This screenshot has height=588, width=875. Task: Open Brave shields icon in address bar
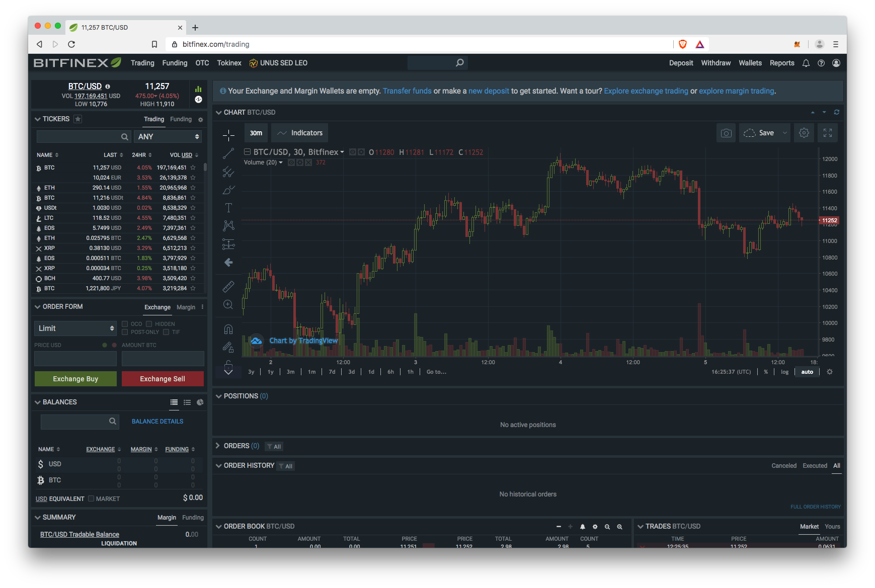coord(683,44)
